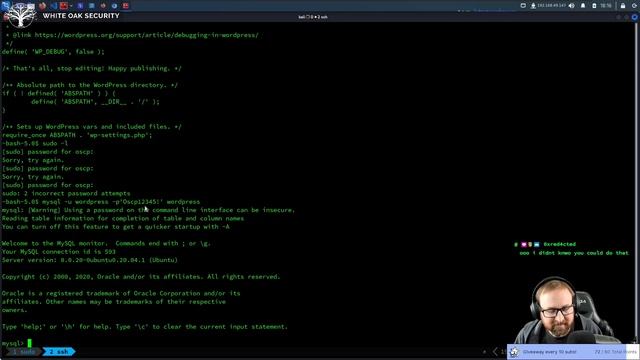
Task: Open the volume control in system tray
Action: point(571,6)
